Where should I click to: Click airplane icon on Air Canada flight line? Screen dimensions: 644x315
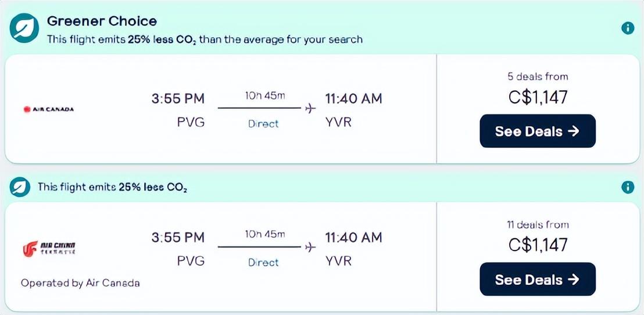click(310, 109)
